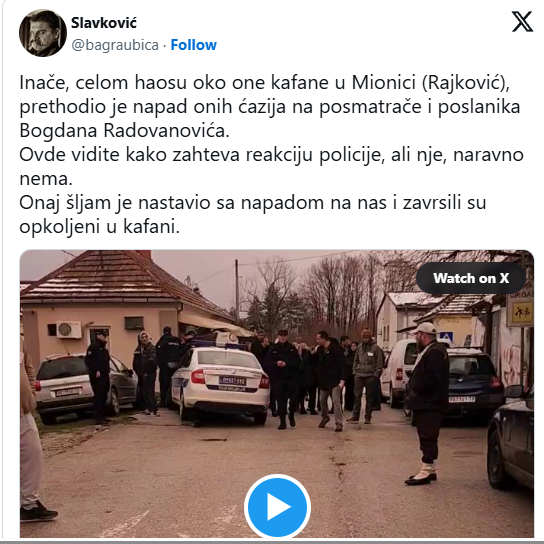The height and width of the screenshot is (544, 544).
Task: Click the @bagraubica handle
Action: (115, 45)
